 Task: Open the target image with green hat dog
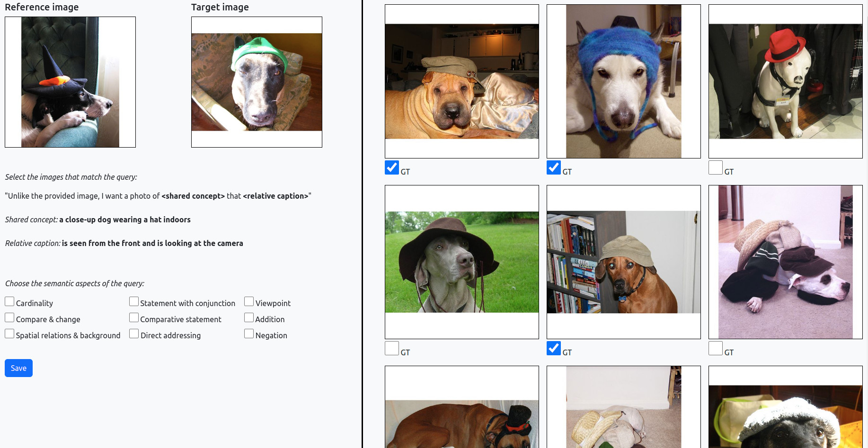pos(257,82)
